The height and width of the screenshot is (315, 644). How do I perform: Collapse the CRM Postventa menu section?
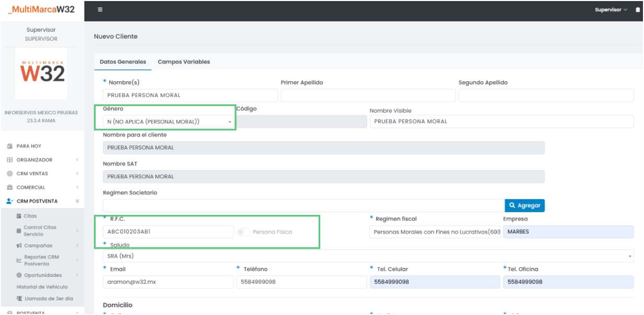click(x=77, y=201)
